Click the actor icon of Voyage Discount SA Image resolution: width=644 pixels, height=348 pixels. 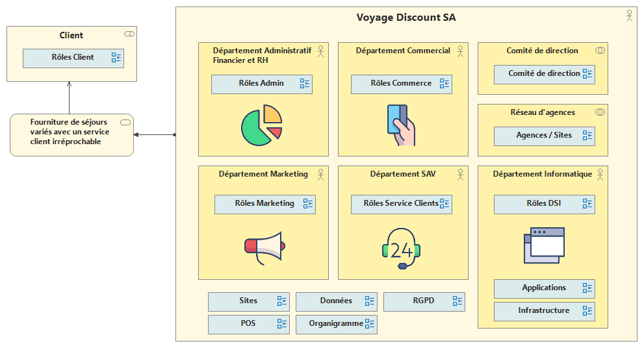pyautogui.click(x=628, y=16)
